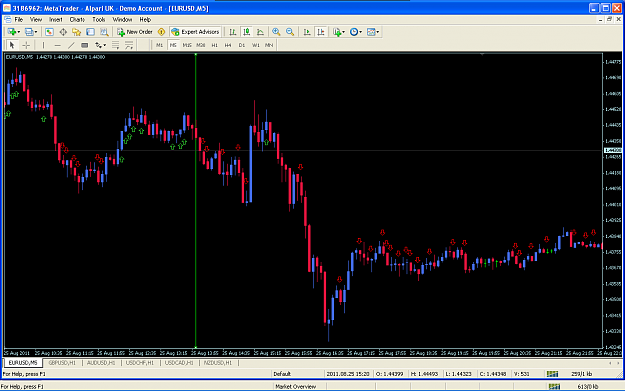Open the Help menu
The height and width of the screenshot is (391, 625).
pos(145,20)
